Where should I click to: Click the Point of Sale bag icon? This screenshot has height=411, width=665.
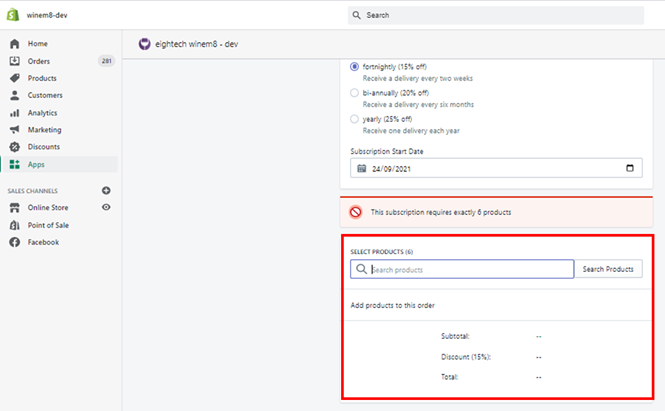coord(14,225)
